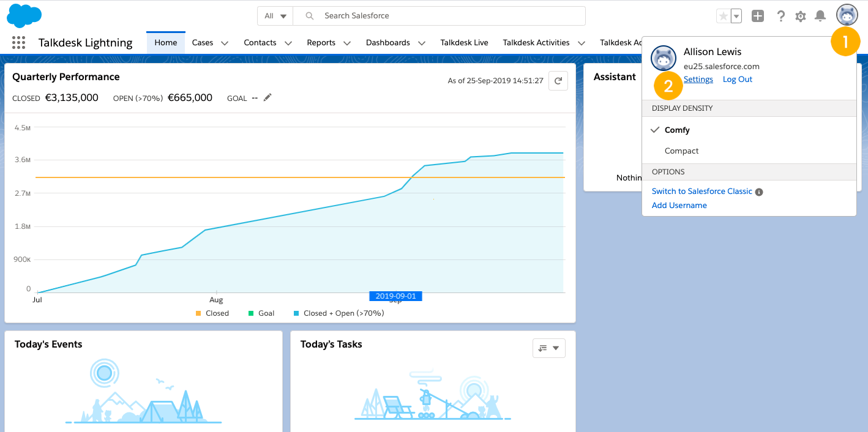868x432 pixels.
Task: Open the Favorites list dropdown arrow
Action: 736,16
